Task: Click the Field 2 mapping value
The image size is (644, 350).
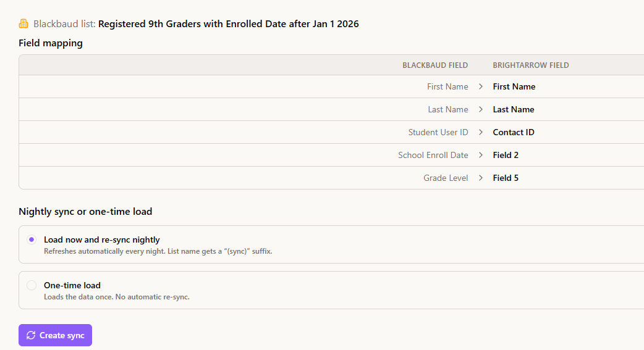Action: (506, 155)
